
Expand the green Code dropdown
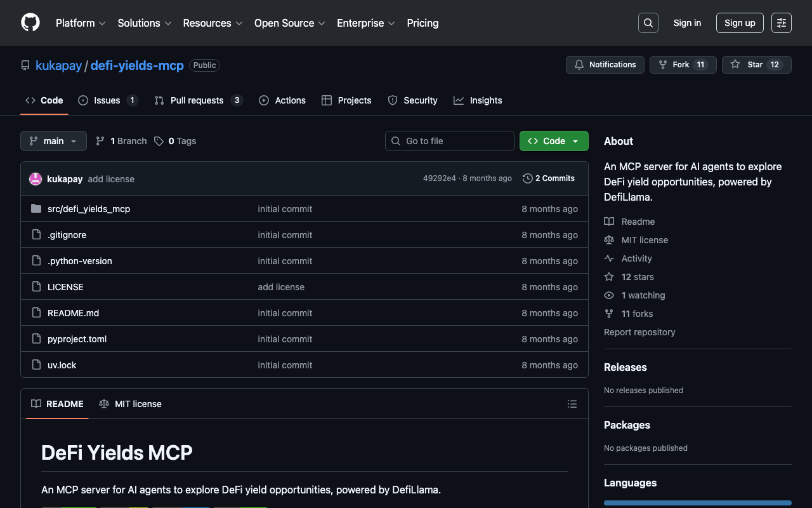554,141
